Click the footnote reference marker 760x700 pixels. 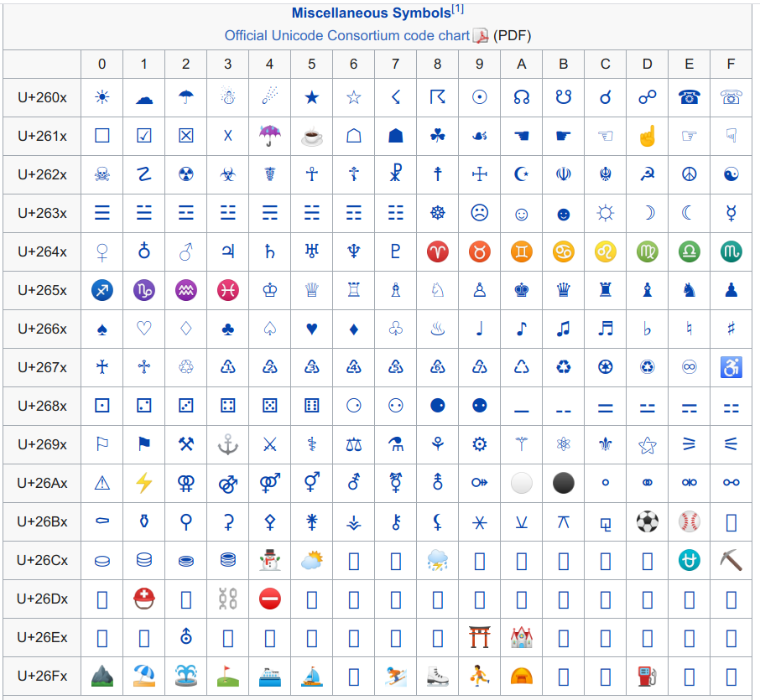457,8
